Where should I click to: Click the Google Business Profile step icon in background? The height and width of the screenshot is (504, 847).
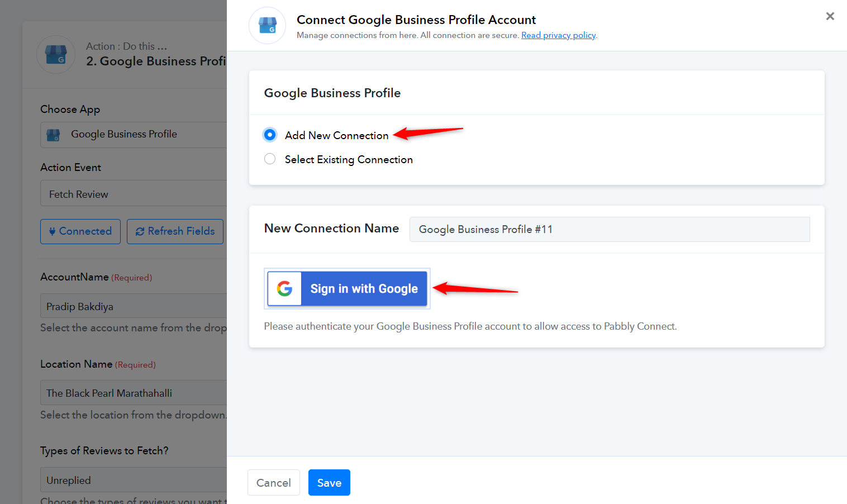[56, 54]
